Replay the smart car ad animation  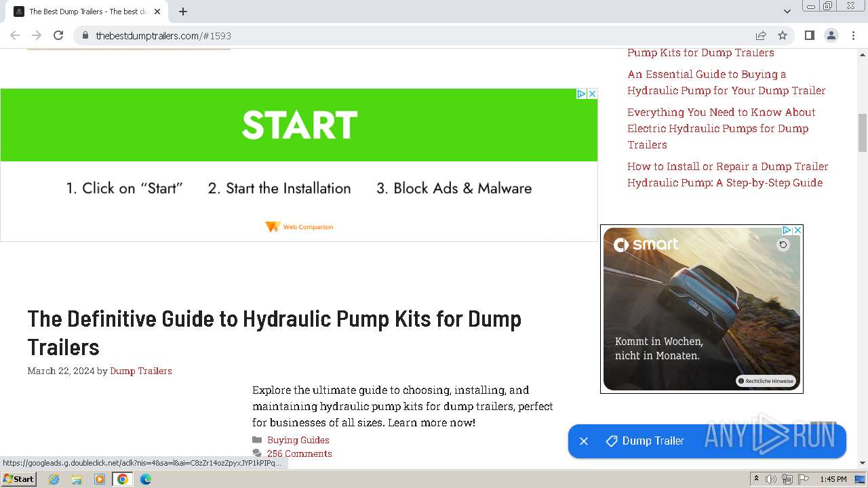click(x=783, y=245)
